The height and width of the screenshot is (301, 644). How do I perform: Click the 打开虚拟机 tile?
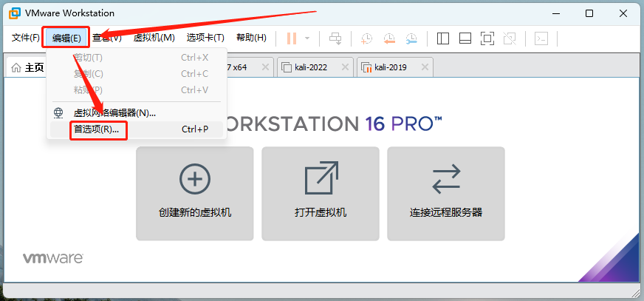pyautogui.click(x=321, y=194)
